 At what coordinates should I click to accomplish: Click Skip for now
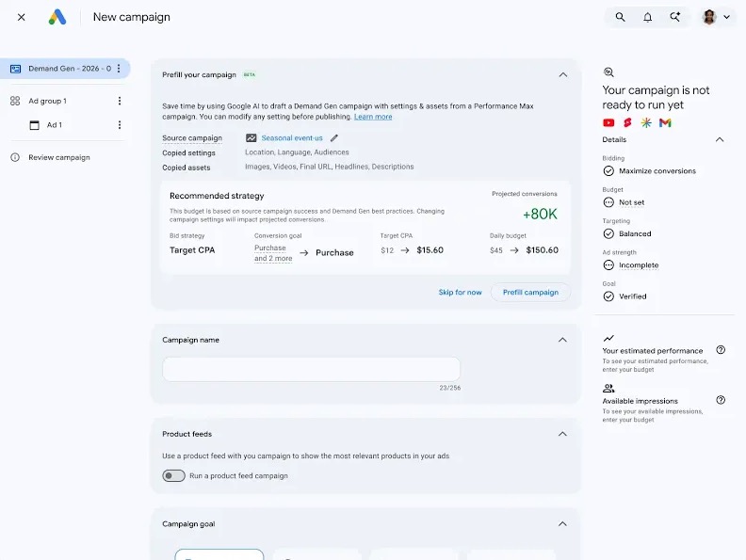(x=460, y=293)
